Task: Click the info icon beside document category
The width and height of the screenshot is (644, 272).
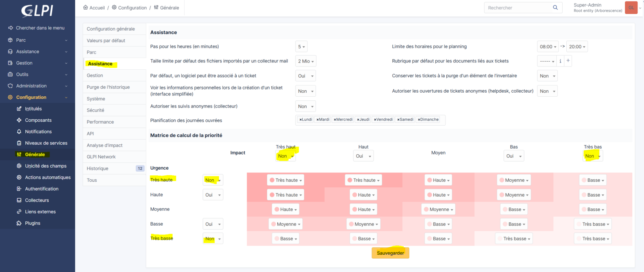Action: click(x=560, y=61)
